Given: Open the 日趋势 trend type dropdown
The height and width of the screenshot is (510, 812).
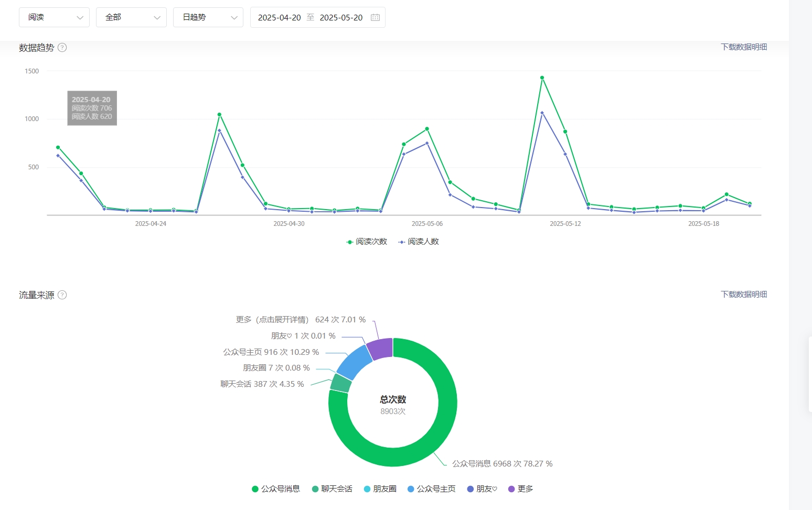Looking at the screenshot, I should (x=208, y=17).
